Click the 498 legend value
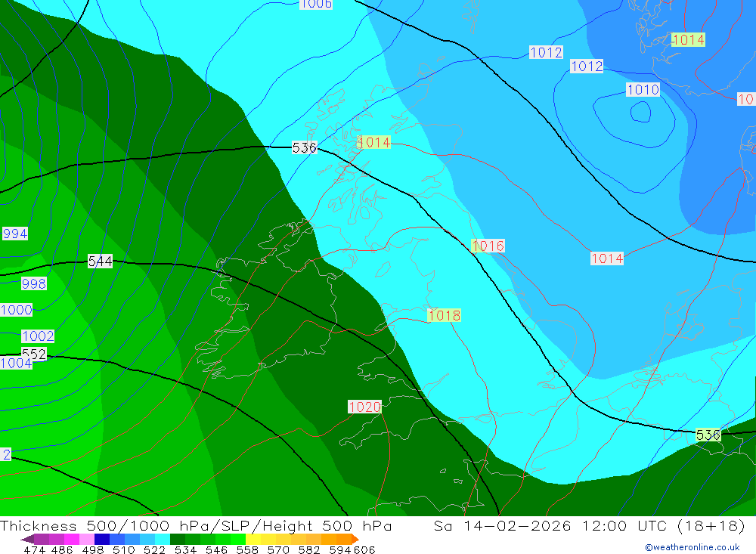This screenshot has height=554, width=756. [92, 549]
